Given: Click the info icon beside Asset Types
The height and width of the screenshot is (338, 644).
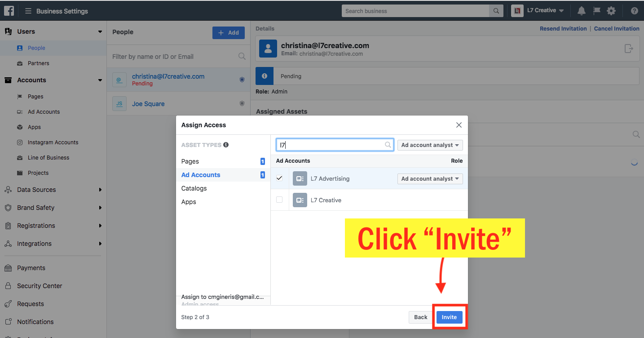Looking at the screenshot, I should [x=226, y=145].
